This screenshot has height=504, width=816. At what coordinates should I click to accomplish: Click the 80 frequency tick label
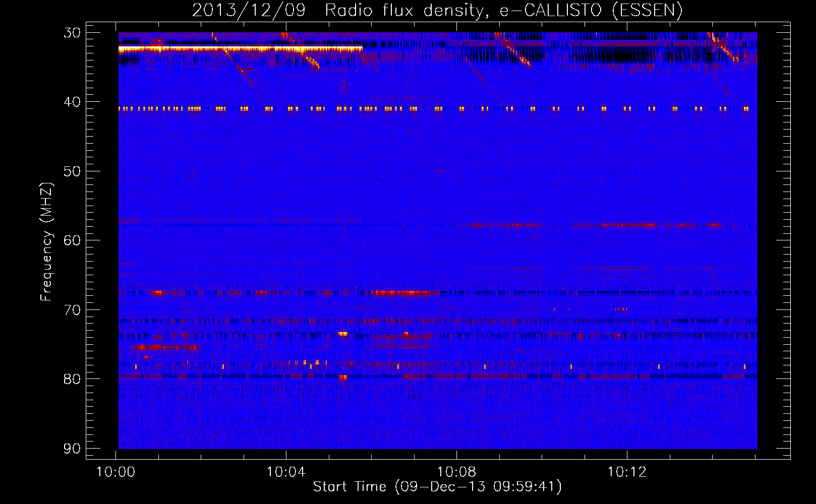pyautogui.click(x=72, y=379)
